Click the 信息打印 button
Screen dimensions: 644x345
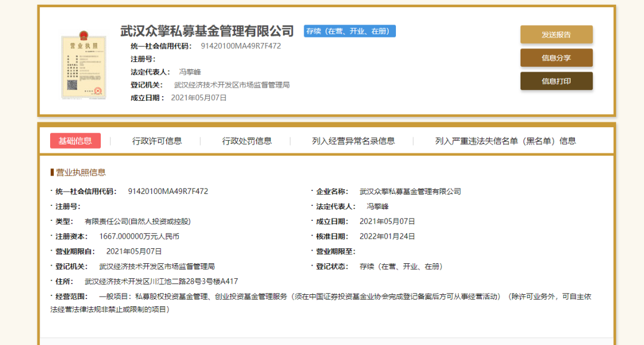click(x=556, y=81)
